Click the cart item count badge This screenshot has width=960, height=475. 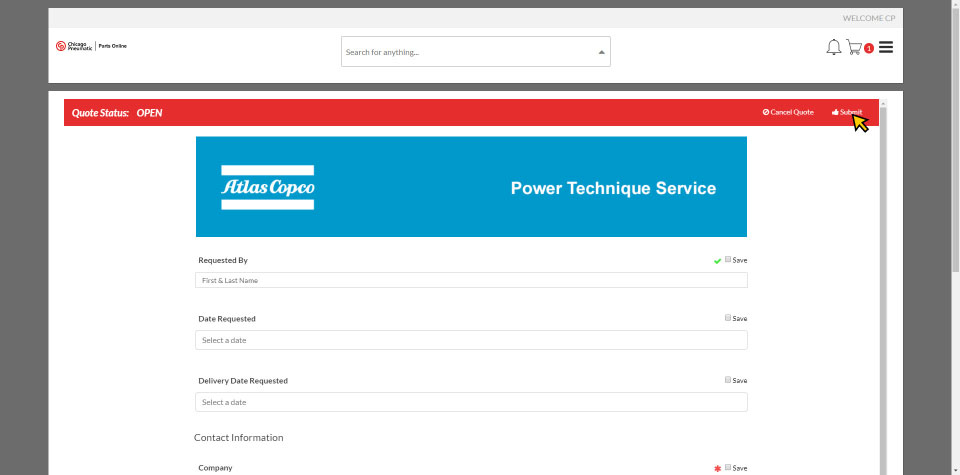[x=868, y=48]
